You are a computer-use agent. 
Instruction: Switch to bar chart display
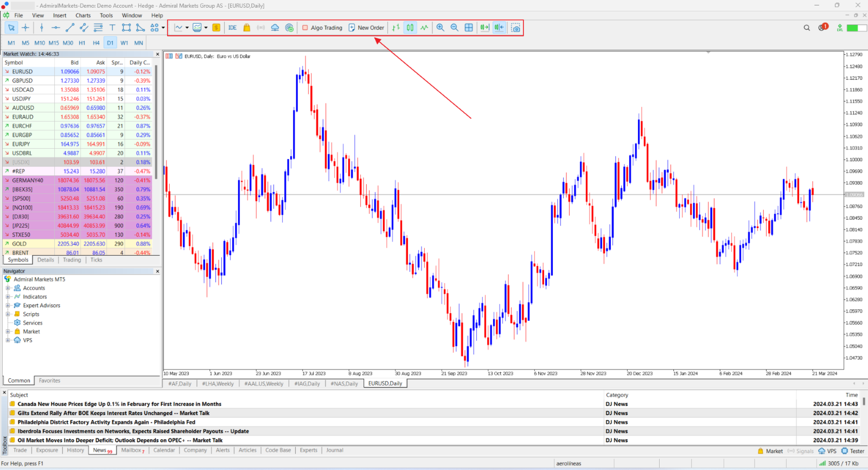click(x=396, y=28)
